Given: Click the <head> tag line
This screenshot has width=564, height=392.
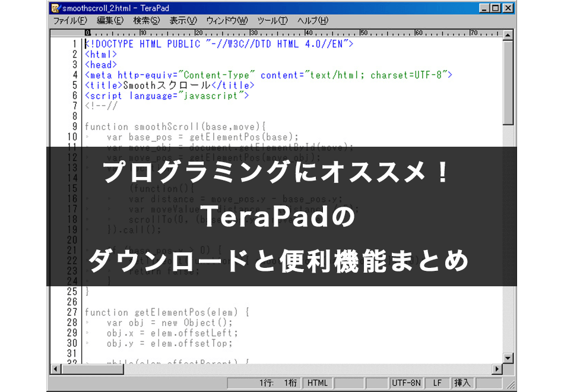Looking at the screenshot, I should pyautogui.click(x=101, y=65).
